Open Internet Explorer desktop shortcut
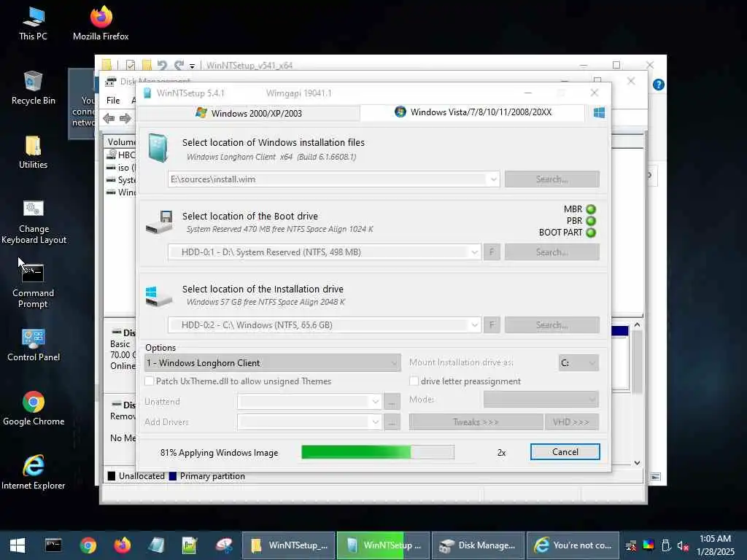The height and width of the screenshot is (560, 747). click(34, 472)
